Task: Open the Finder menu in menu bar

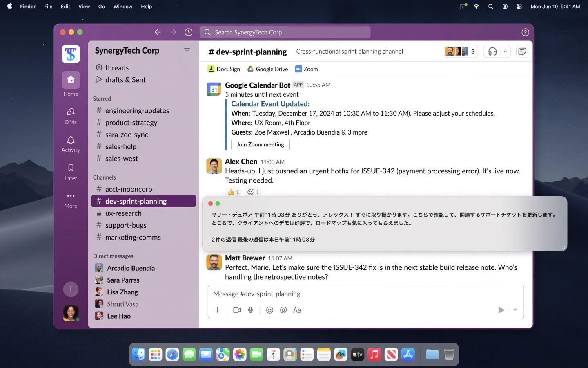Action: (28, 7)
